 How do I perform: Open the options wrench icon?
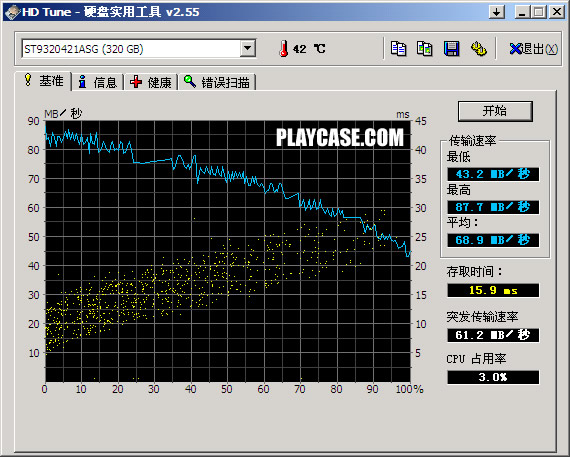tap(479, 48)
